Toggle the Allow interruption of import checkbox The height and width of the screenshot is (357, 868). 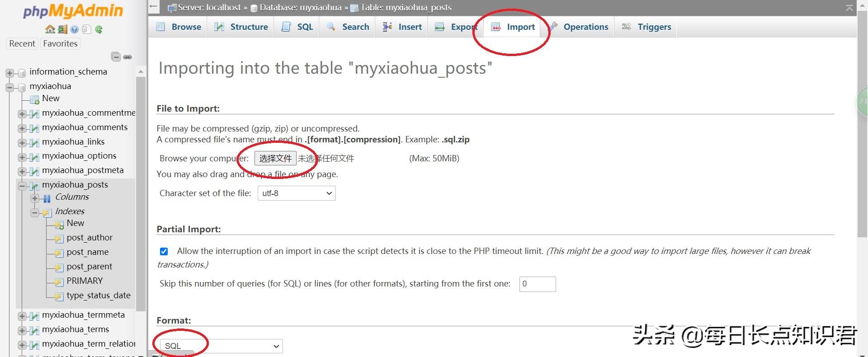[164, 251]
